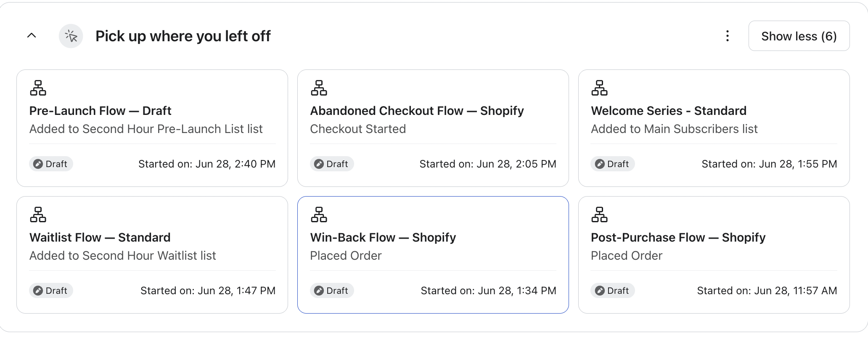Open Waitlist Flow — Standard title
868x346 pixels.
100,237
